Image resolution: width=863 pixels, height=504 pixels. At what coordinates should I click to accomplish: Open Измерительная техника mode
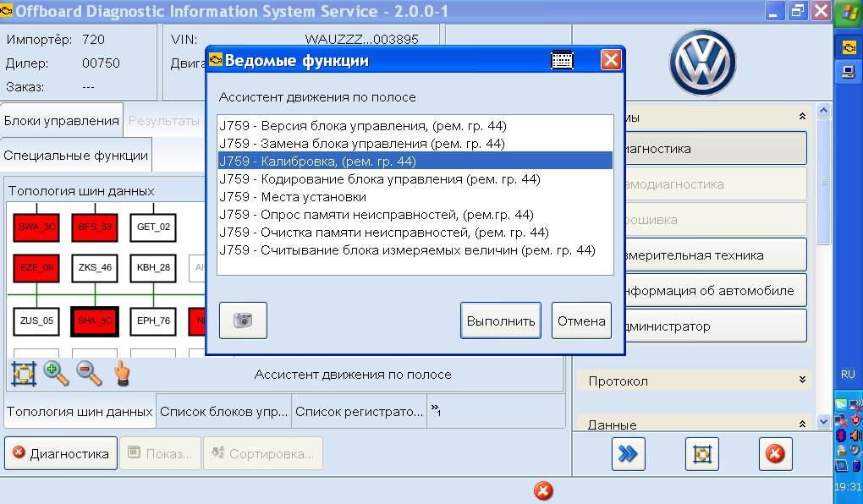716,255
